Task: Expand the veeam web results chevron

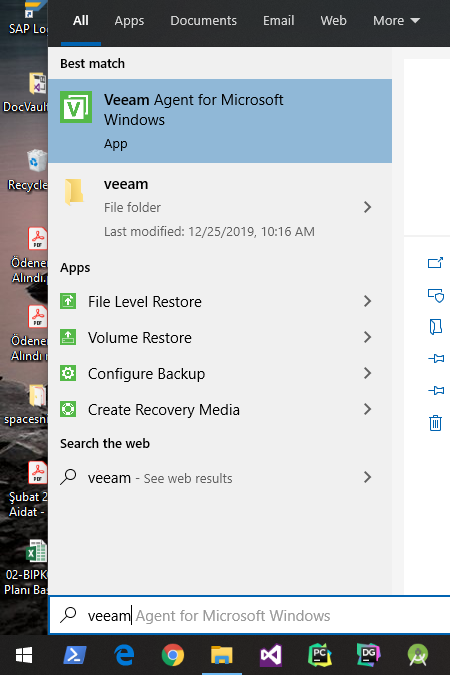Action: pyautogui.click(x=367, y=477)
